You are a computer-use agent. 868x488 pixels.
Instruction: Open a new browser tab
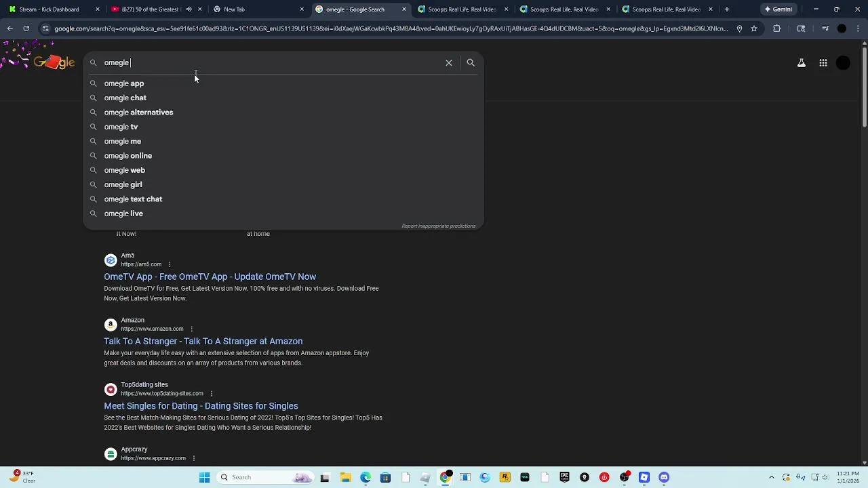(726, 9)
